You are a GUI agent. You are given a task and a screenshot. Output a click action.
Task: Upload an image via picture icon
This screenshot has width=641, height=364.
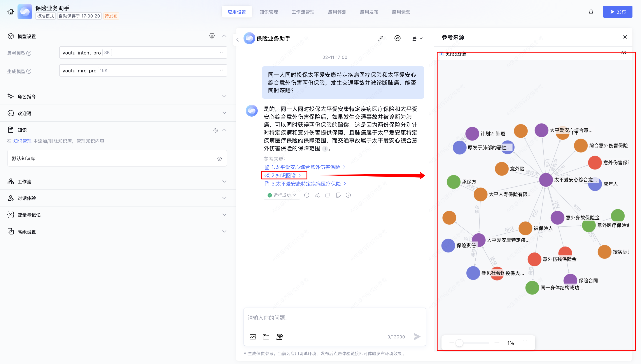click(253, 337)
